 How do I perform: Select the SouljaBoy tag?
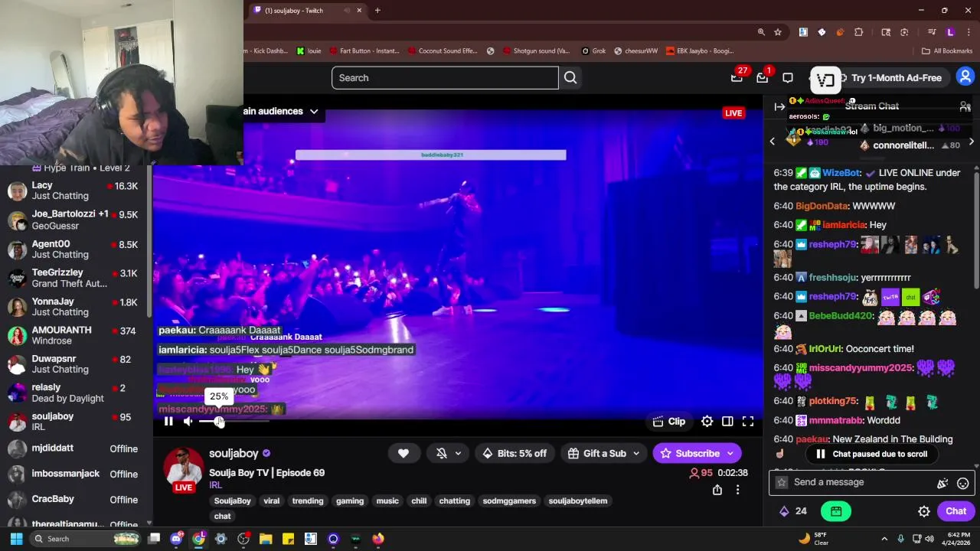(233, 500)
